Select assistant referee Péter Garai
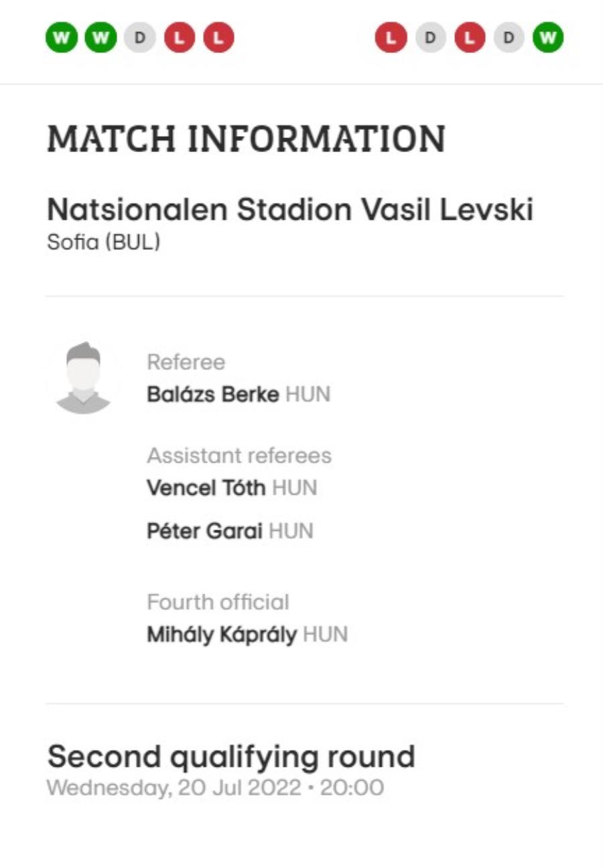The height and width of the screenshot is (868, 603). (x=204, y=532)
